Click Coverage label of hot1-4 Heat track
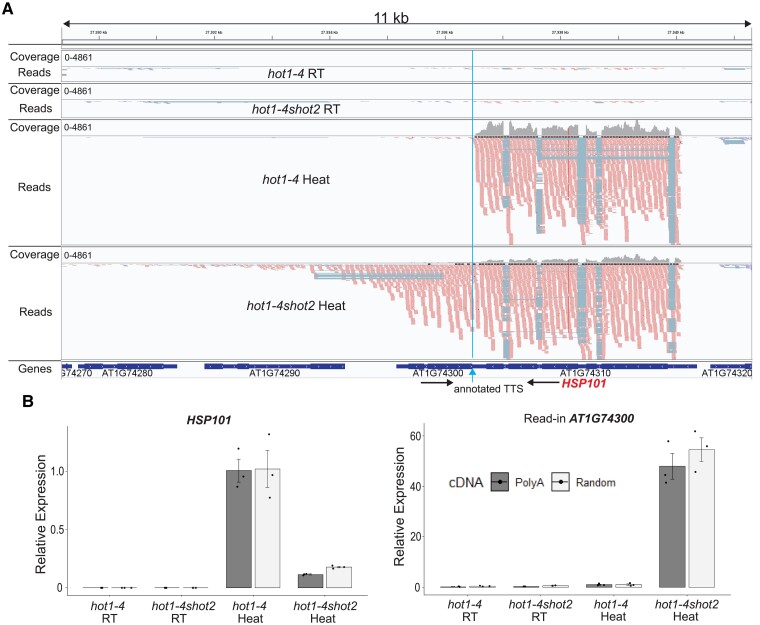Image resolution: width=760 pixels, height=625 pixels. click(x=34, y=128)
